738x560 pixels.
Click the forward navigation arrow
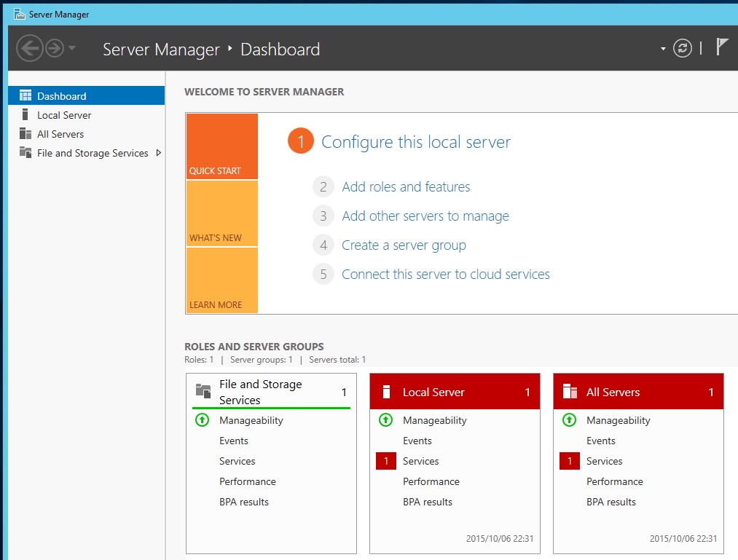(x=55, y=48)
